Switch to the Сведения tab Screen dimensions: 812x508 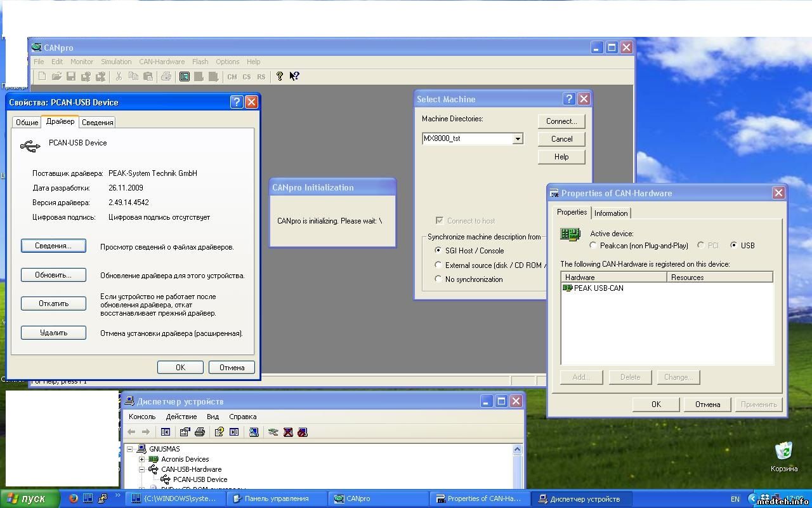[x=98, y=123]
